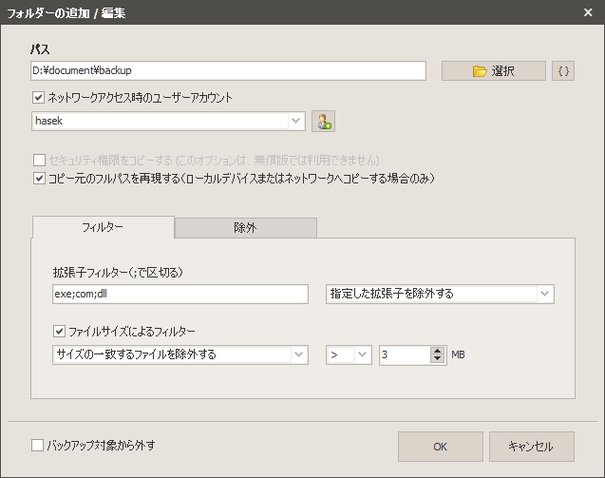Click the add user account icon
Image resolution: width=605 pixels, height=478 pixels.
click(322, 121)
